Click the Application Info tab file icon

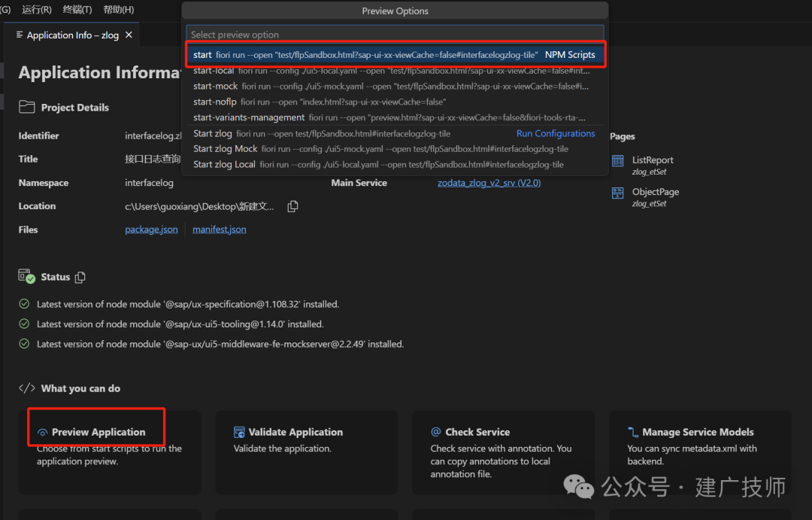(x=20, y=35)
